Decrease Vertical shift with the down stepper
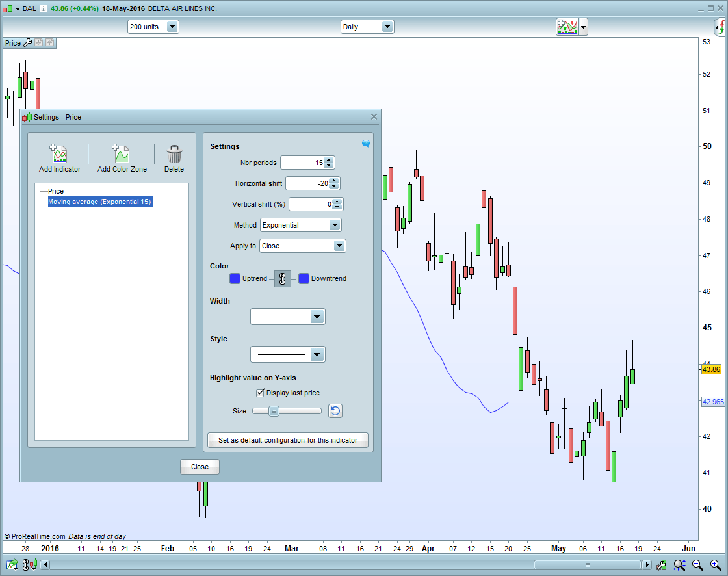This screenshot has width=728, height=576. (x=337, y=207)
